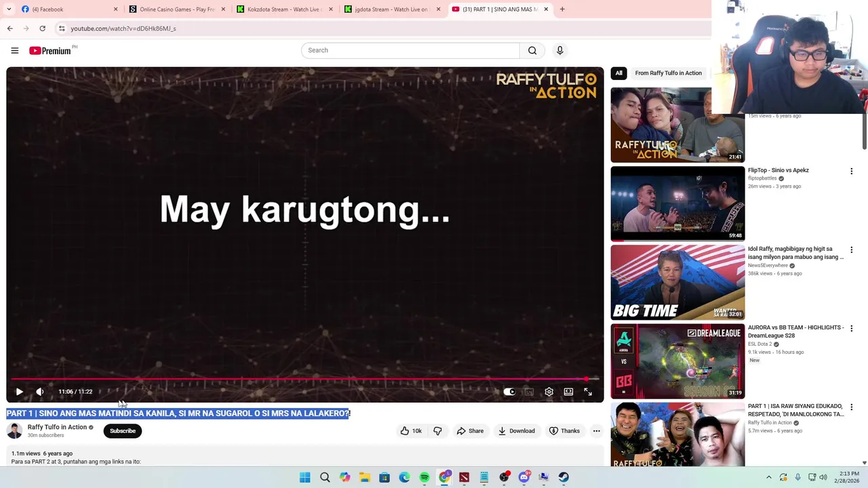This screenshot has width=868, height=488.
Task: Open options menu for Idol Raffy magbibigay video
Action: click(x=852, y=250)
